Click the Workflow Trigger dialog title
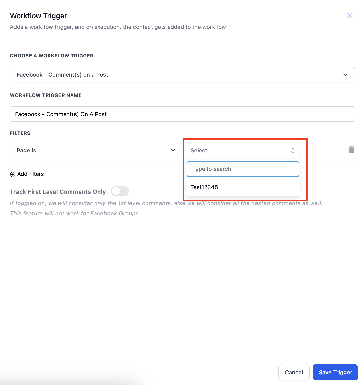Image resolution: width=363 pixels, height=385 pixels. (38, 16)
